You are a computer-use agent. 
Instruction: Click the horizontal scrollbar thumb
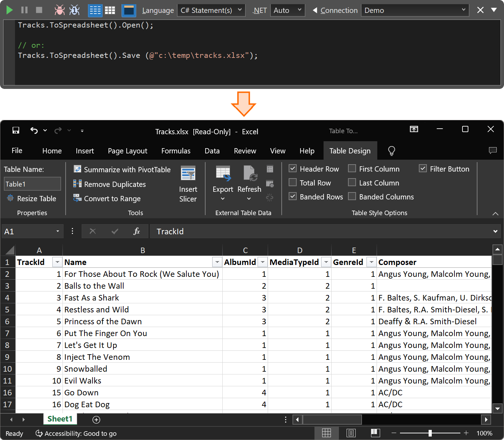click(x=332, y=419)
